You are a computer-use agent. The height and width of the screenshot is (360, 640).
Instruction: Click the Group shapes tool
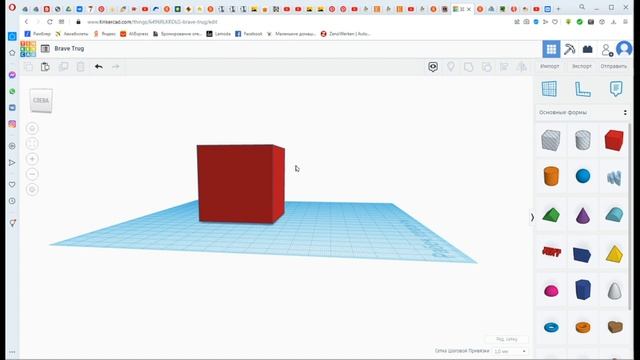(469, 67)
